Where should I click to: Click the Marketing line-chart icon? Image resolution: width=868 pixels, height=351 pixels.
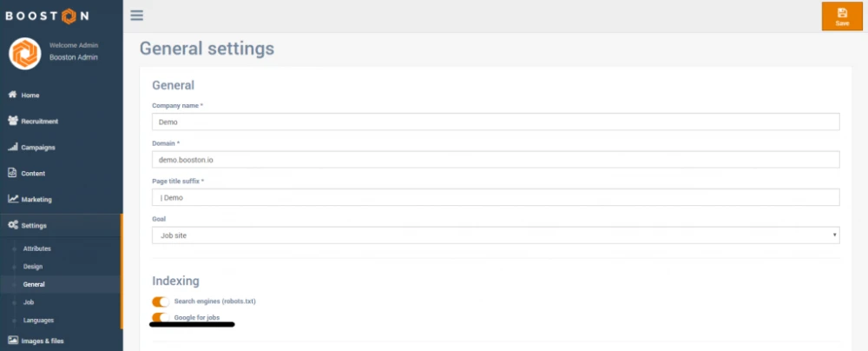pos(13,199)
